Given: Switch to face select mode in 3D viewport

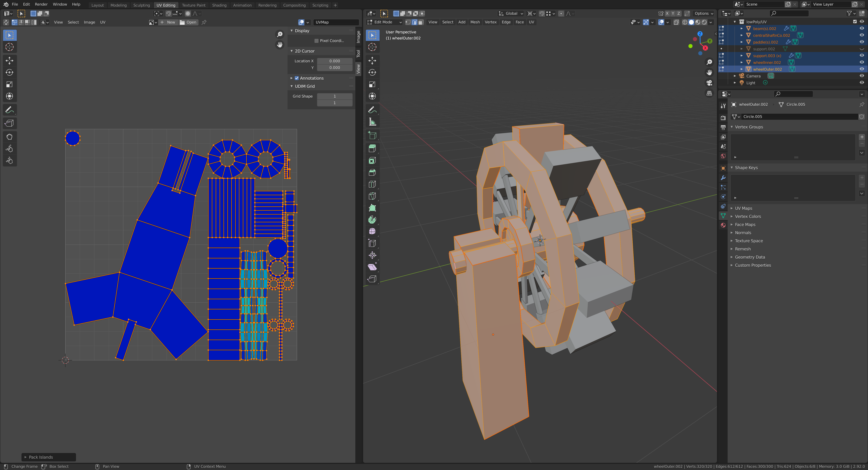Looking at the screenshot, I should coord(421,22).
